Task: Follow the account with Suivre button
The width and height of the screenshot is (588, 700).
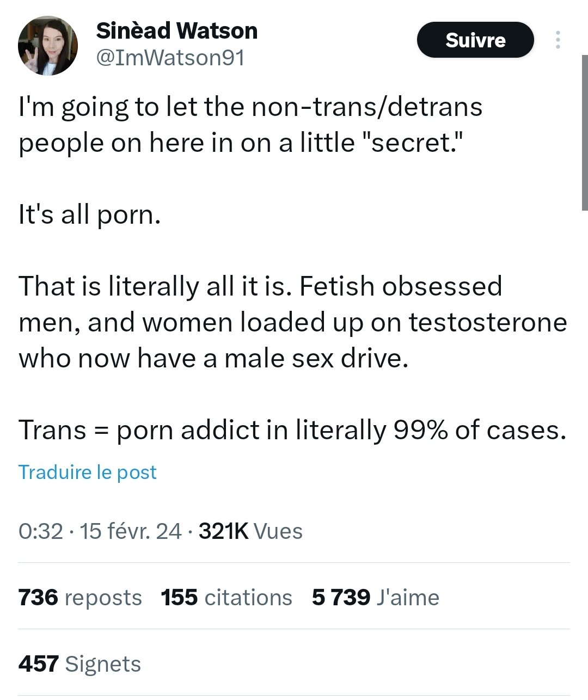Action: 475,40
